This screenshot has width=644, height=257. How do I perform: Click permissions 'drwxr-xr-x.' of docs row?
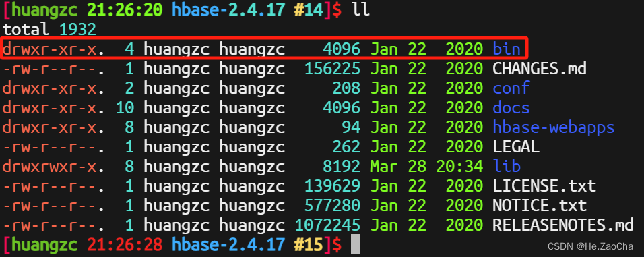click(x=53, y=108)
